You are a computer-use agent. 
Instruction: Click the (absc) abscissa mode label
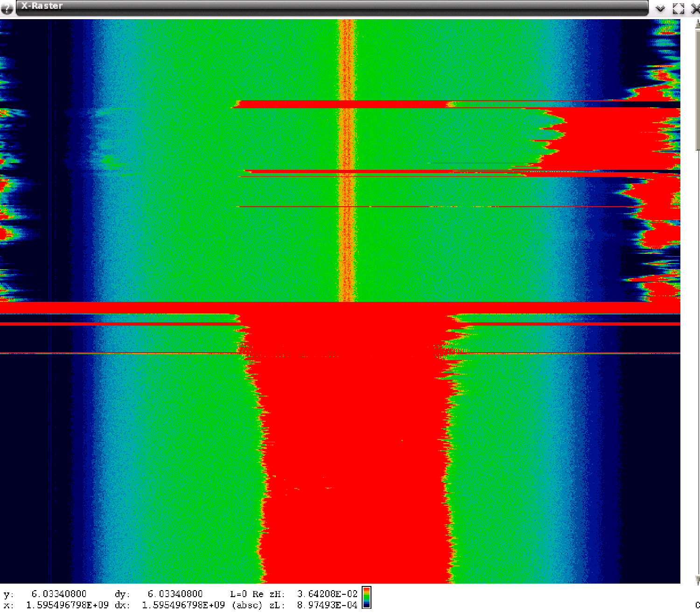click(247, 605)
